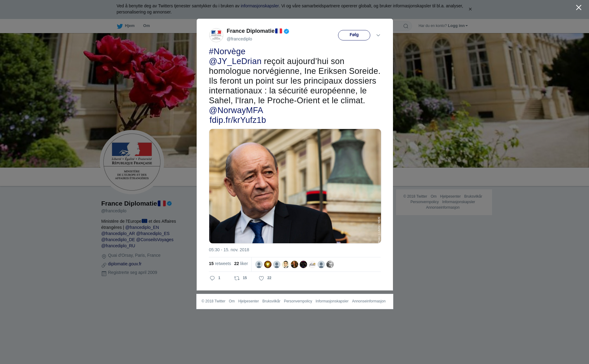Image resolution: width=589 pixels, height=364 pixels.
Task: Open diplomatie.gouv.fr website link
Action: pyautogui.click(x=125, y=264)
